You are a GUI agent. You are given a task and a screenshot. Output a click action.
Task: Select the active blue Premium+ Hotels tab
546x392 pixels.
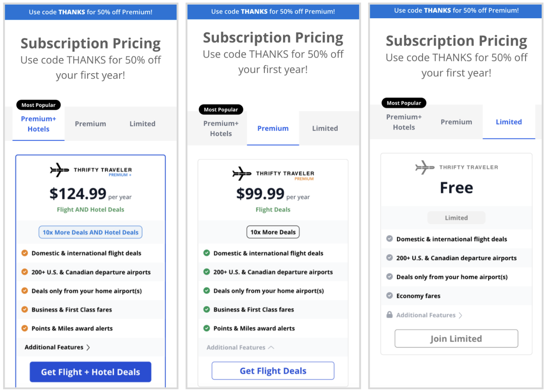pyautogui.click(x=39, y=124)
